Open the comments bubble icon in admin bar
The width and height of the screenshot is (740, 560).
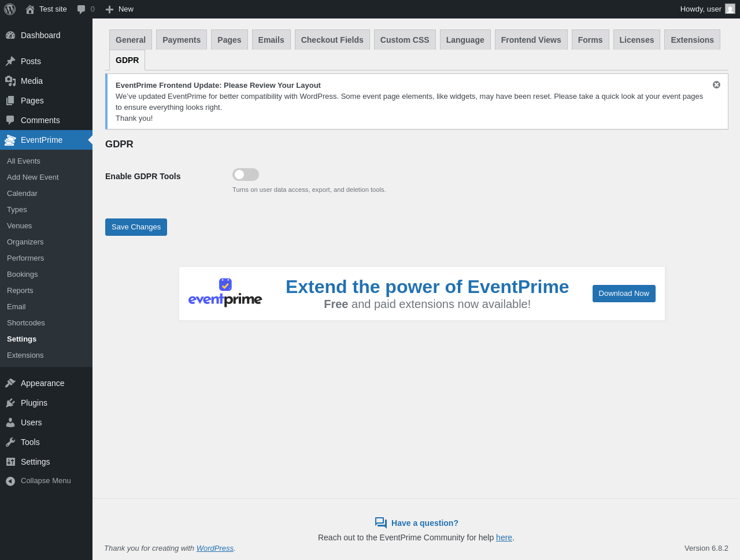pos(82,9)
